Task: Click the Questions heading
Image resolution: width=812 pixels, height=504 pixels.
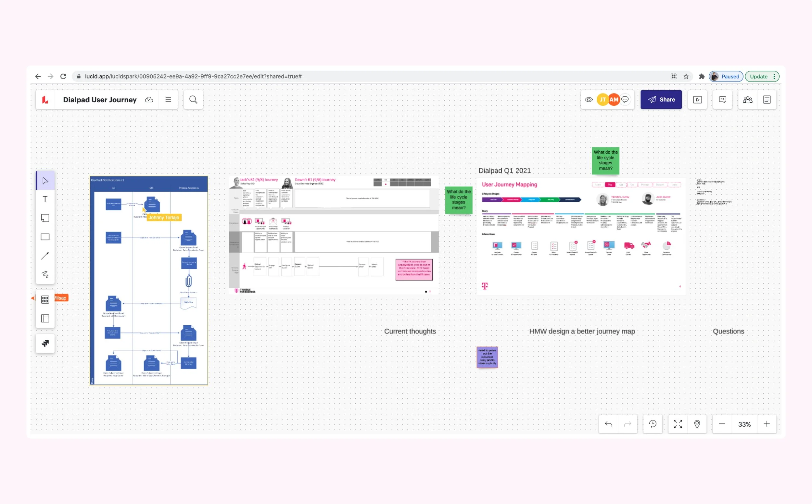Action: [x=728, y=331]
